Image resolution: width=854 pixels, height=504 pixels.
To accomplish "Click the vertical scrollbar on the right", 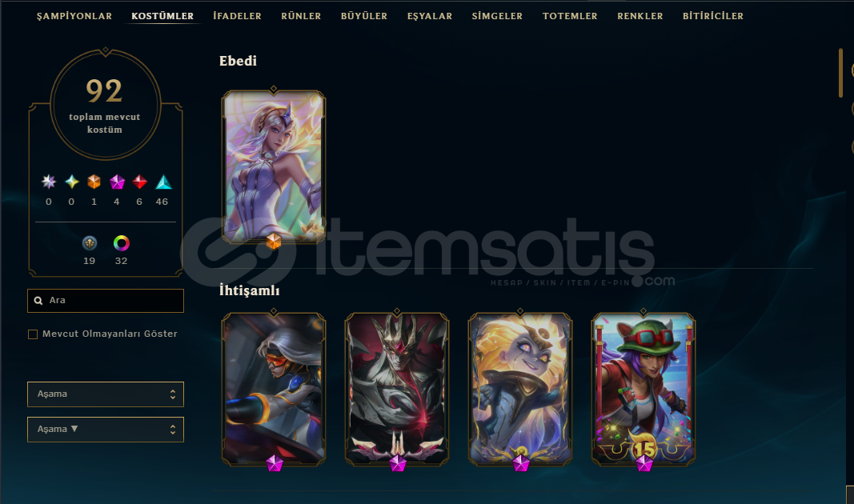I will pos(841,73).
